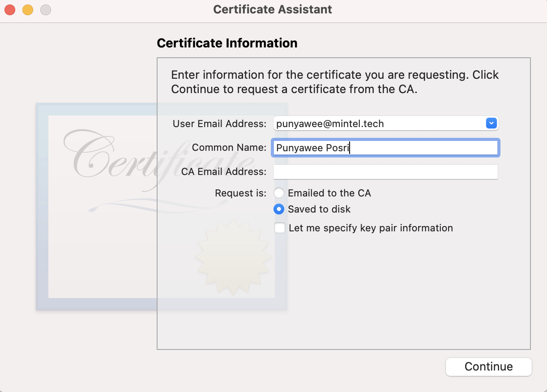This screenshot has width=547, height=392.
Task: Click the Certificate Assistant window title
Action: click(x=273, y=9)
